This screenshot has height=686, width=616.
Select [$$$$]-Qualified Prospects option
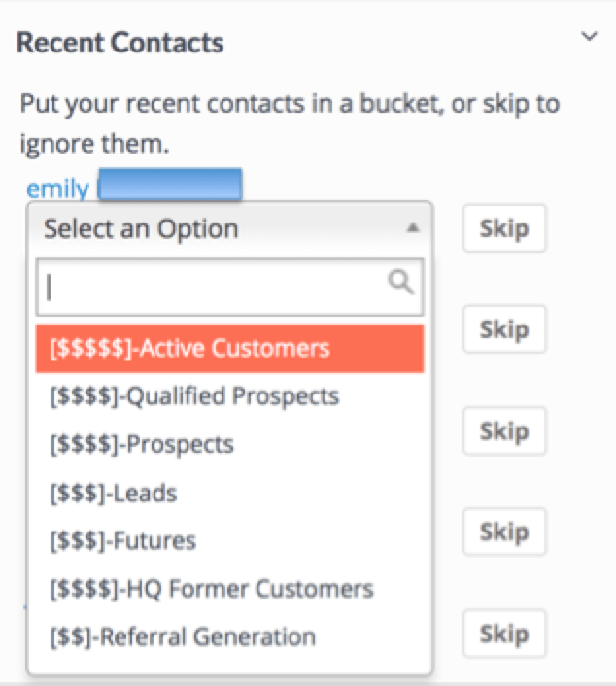coord(229,396)
